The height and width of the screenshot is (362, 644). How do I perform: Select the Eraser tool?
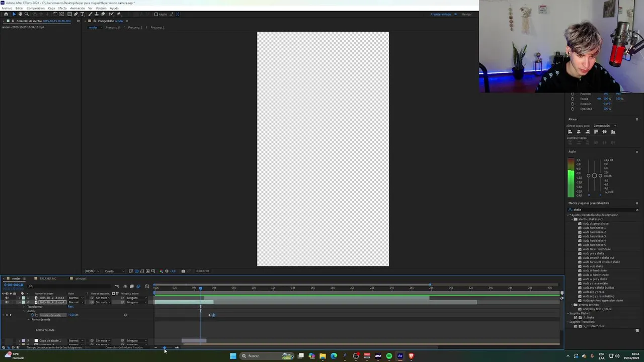(103, 14)
